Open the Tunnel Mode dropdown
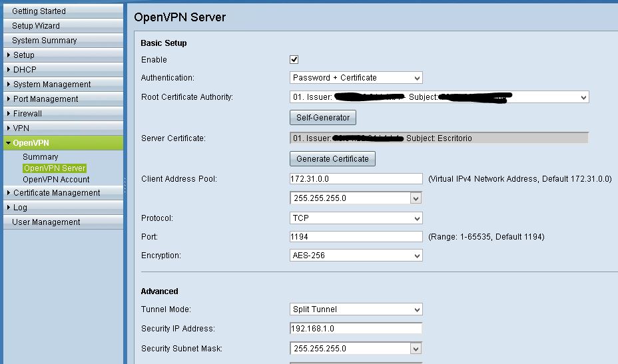This screenshot has width=618, height=364. (356, 309)
